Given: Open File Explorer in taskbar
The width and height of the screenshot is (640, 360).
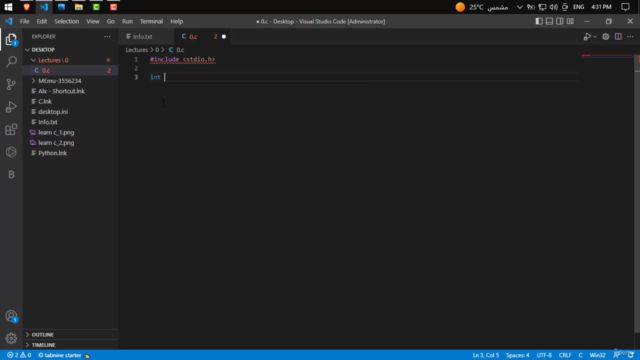Looking at the screenshot, I should (79, 7).
